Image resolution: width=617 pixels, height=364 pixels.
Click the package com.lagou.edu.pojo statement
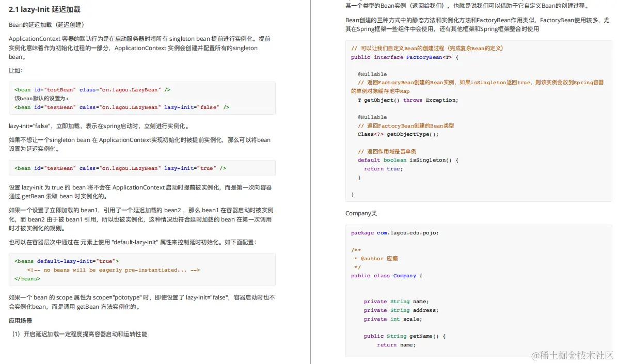tap(394, 232)
